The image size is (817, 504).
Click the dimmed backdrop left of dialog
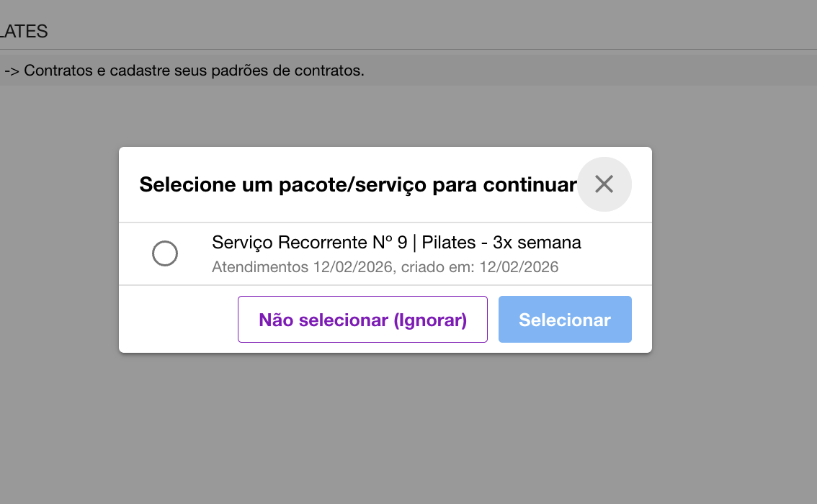[58, 252]
